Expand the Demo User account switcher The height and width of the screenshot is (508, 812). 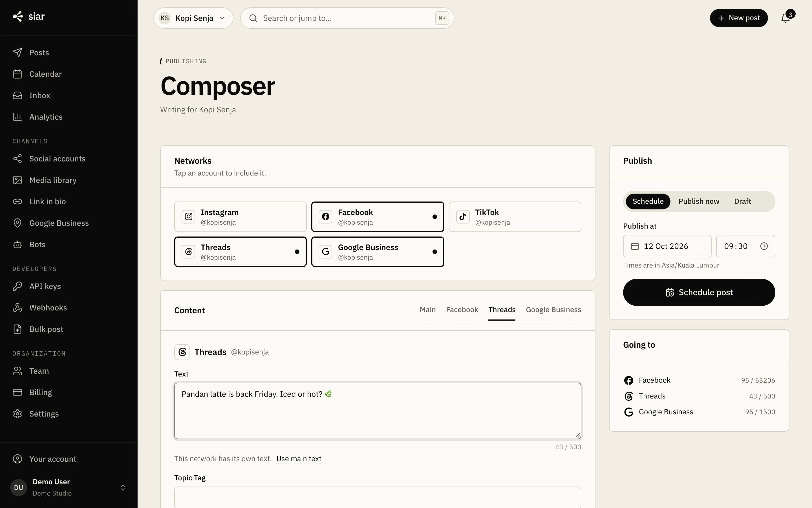click(x=69, y=487)
